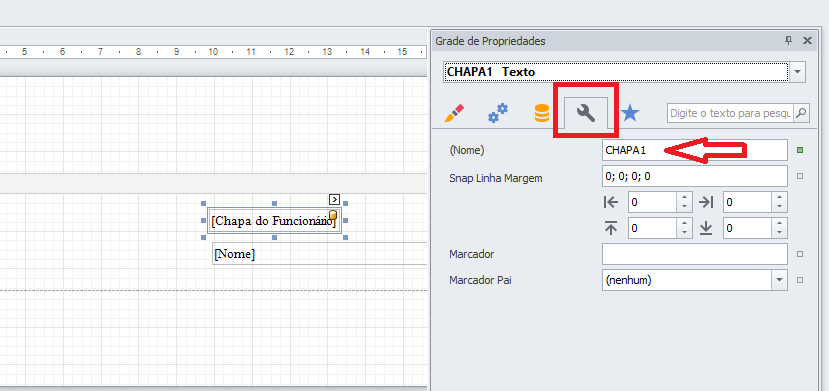Screen dimensions: 829x391
Task: Open the Data database tab
Action: pyautogui.click(x=541, y=113)
